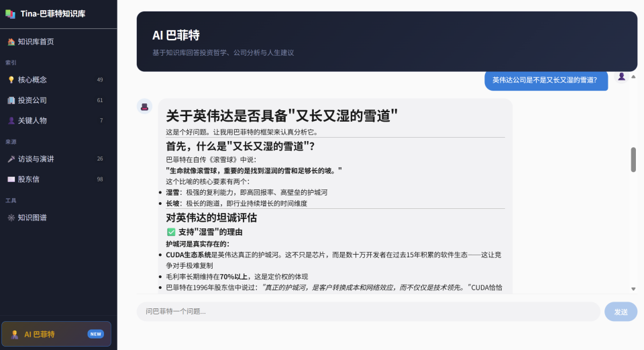Click the Tina knowledge base logo icon
644x350 pixels.
[10, 14]
